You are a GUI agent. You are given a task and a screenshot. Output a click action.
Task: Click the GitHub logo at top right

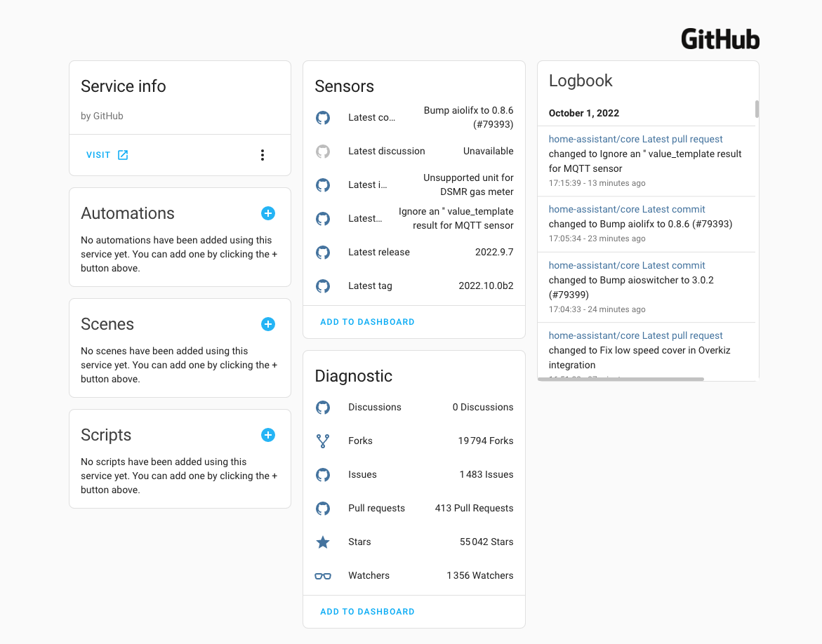tap(720, 39)
